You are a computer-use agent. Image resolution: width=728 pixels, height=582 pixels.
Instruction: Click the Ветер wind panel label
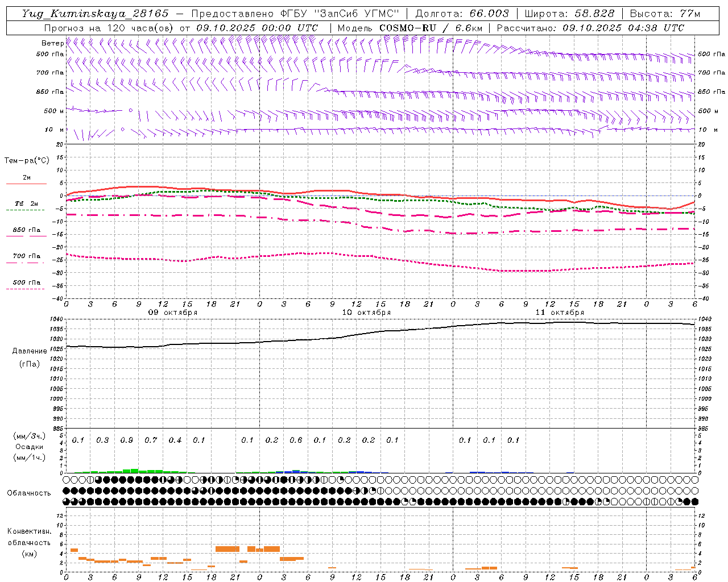[x=52, y=43]
